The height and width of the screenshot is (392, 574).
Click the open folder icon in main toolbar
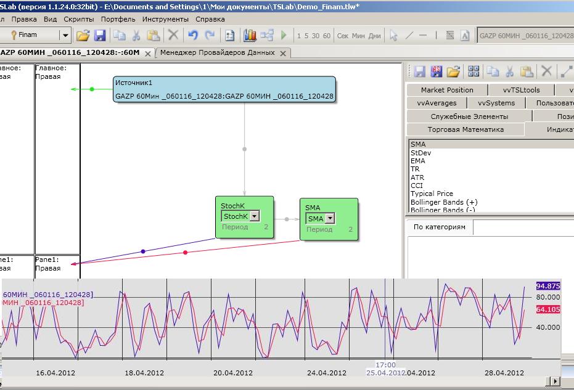pyautogui.click(x=83, y=36)
